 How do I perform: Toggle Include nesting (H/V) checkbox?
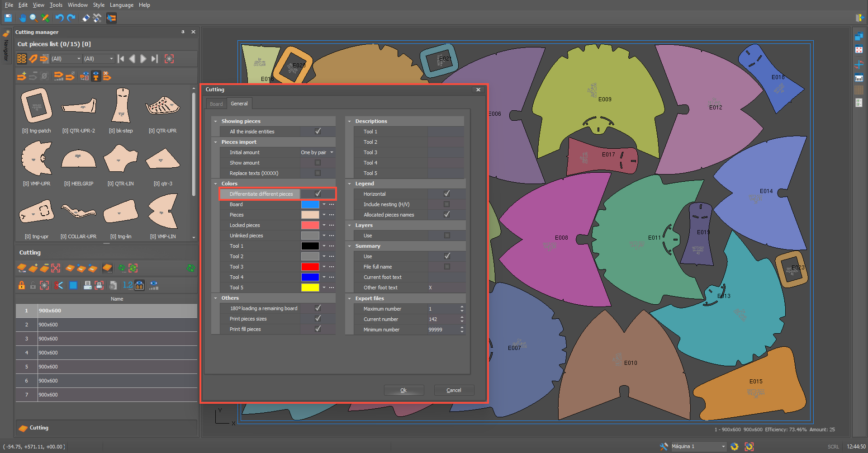[447, 204]
